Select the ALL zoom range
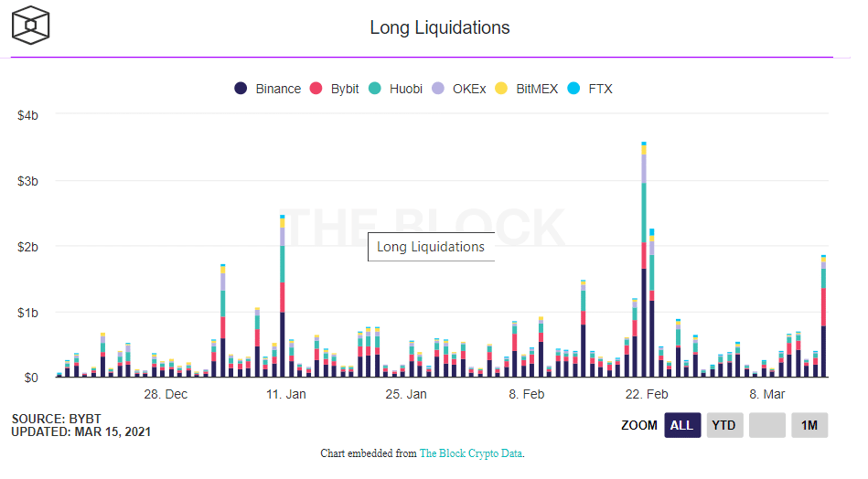Image resolution: width=868 pixels, height=479 pixels. tap(682, 425)
